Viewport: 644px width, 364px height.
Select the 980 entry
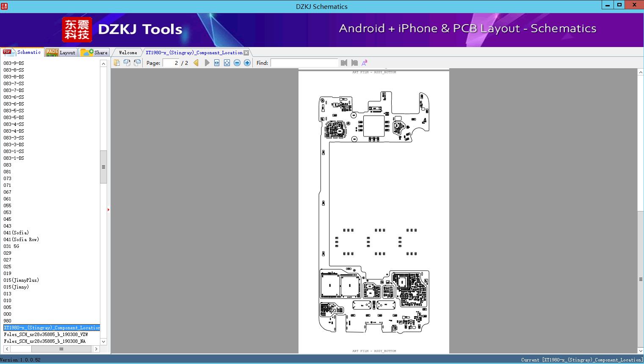point(8,321)
